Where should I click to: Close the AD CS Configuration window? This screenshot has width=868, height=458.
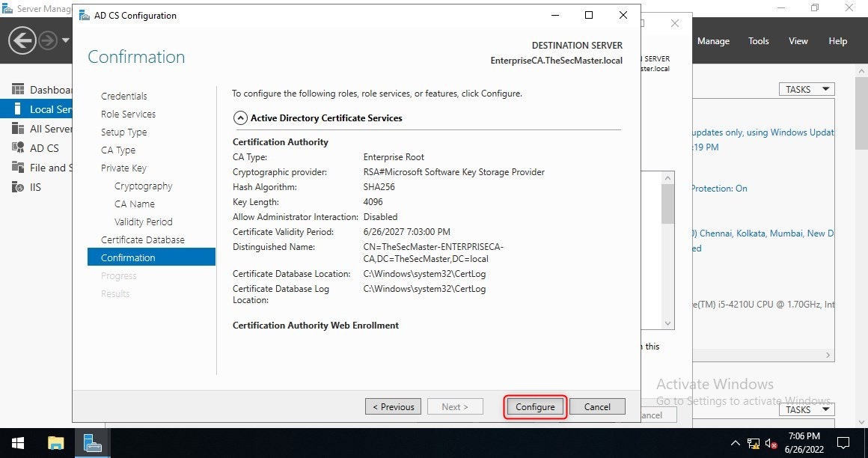coord(623,15)
